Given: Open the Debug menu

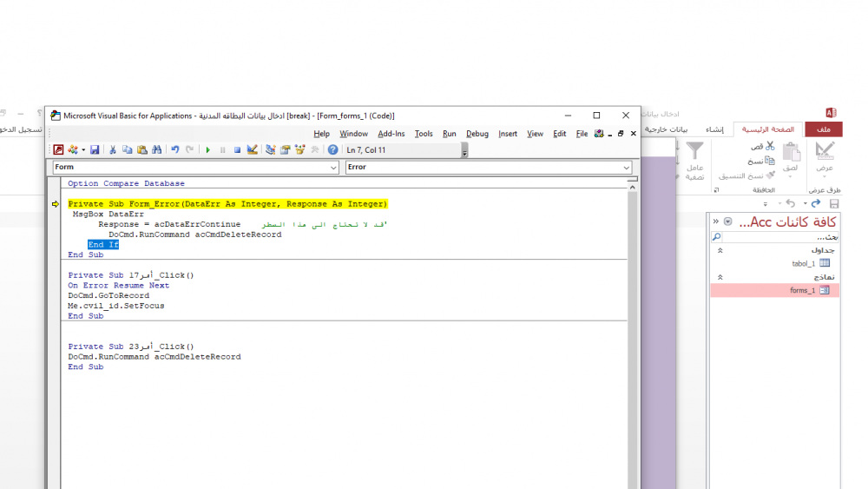Looking at the screenshot, I should pos(477,134).
